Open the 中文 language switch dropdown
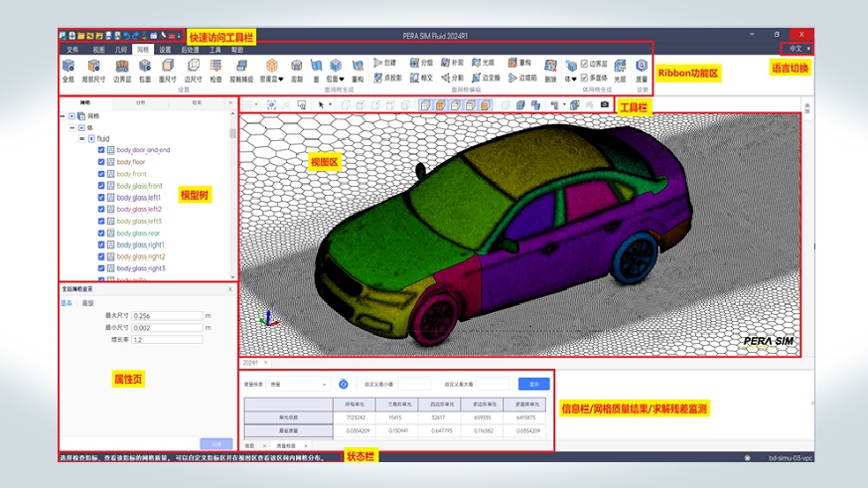The width and height of the screenshot is (868, 488). [797, 48]
